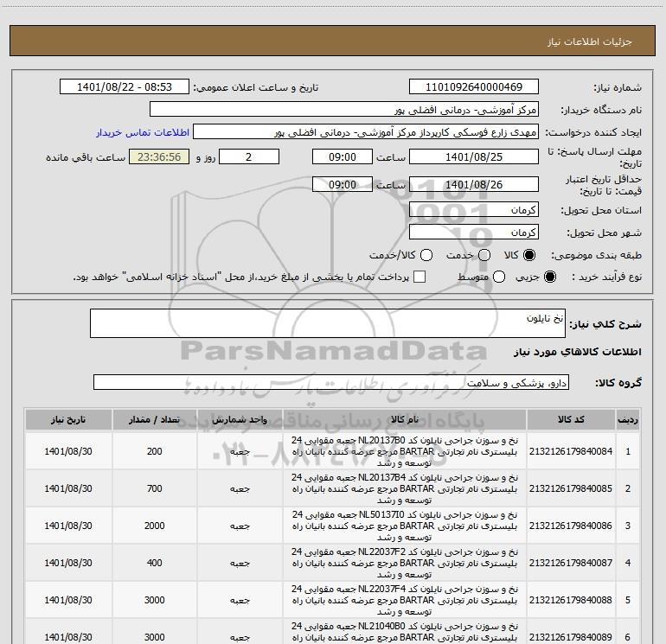Click the need date 1401/08/30 in row 1
Viewport: 666px width, 644px height.
(x=68, y=452)
